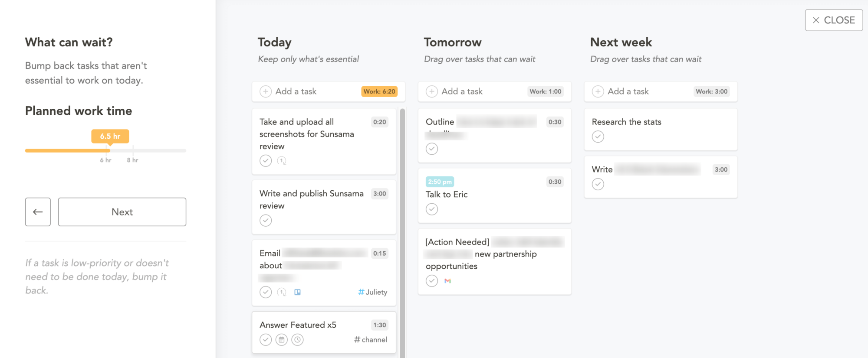868x358 pixels.
Task: Click the plus icon in Tomorrow column
Action: (431, 91)
